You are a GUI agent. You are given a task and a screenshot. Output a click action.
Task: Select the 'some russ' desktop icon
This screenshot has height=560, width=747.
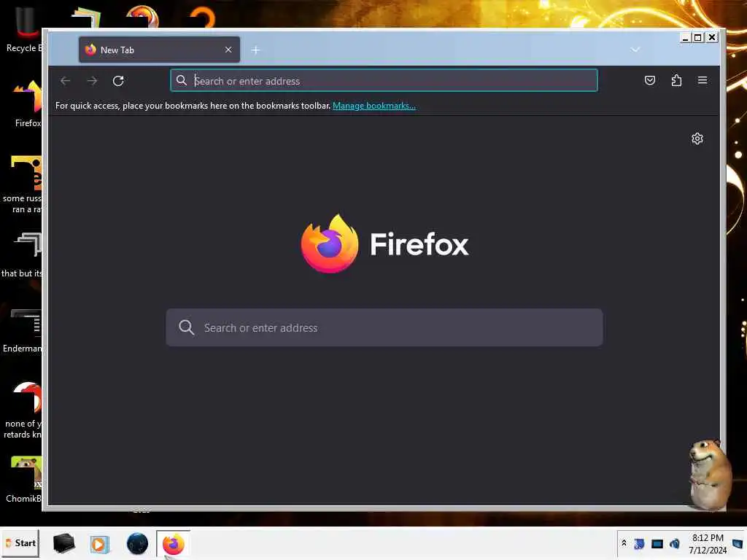[x=23, y=184]
